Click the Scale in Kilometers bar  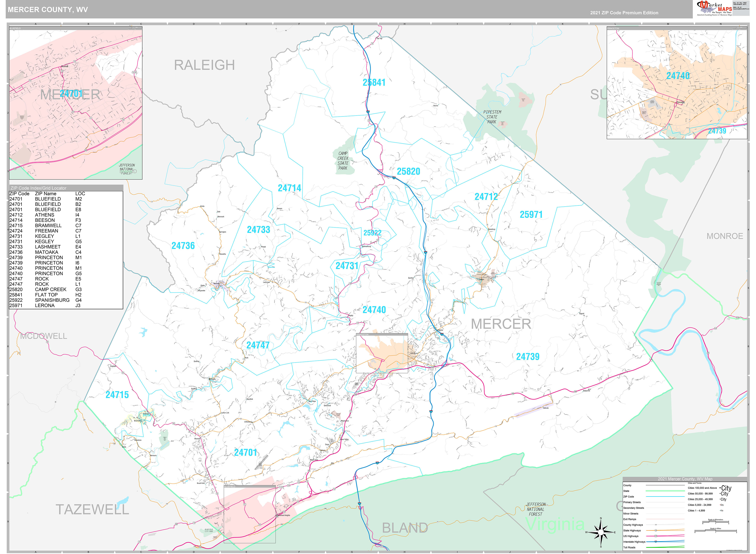coord(716,522)
